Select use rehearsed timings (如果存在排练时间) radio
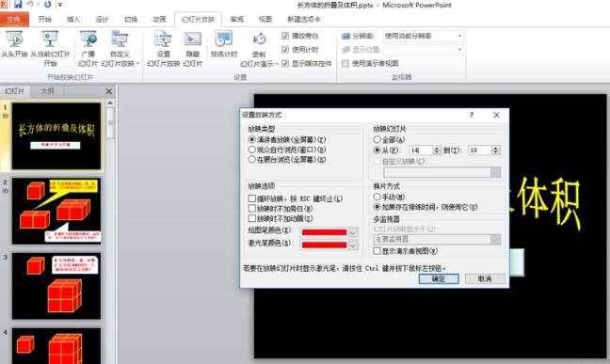Viewport: 610px width, 364px height. point(377,207)
